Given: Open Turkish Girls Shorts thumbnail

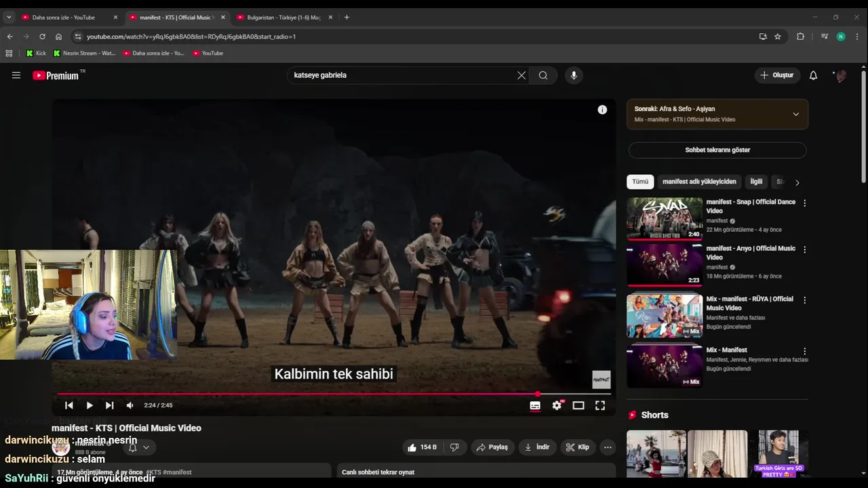Looking at the screenshot, I should tap(778, 453).
